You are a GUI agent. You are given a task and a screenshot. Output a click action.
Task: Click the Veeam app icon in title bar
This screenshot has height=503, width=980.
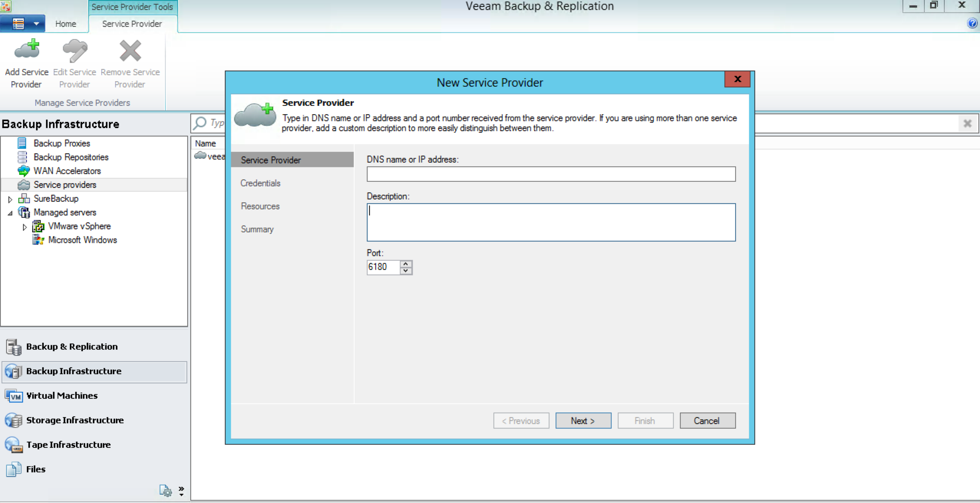(x=6, y=6)
